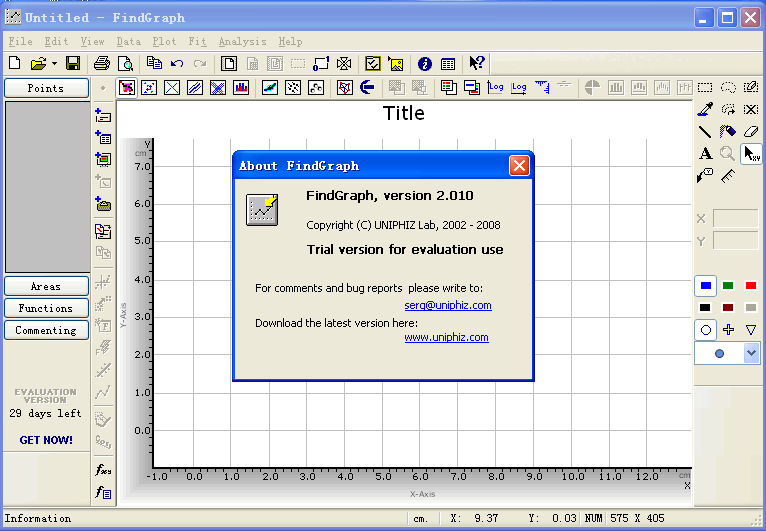Open the www.uniphiz.com link
This screenshot has height=531, width=766.
[447, 337]
